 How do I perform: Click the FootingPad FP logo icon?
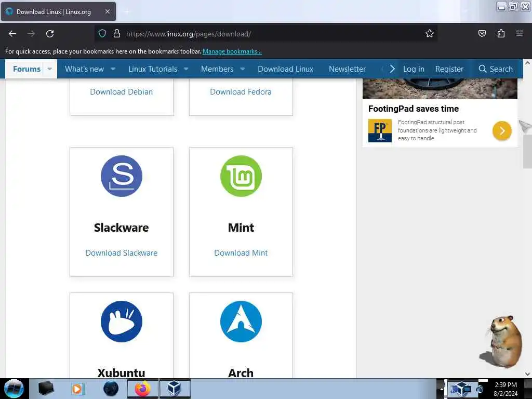point(380,130)
